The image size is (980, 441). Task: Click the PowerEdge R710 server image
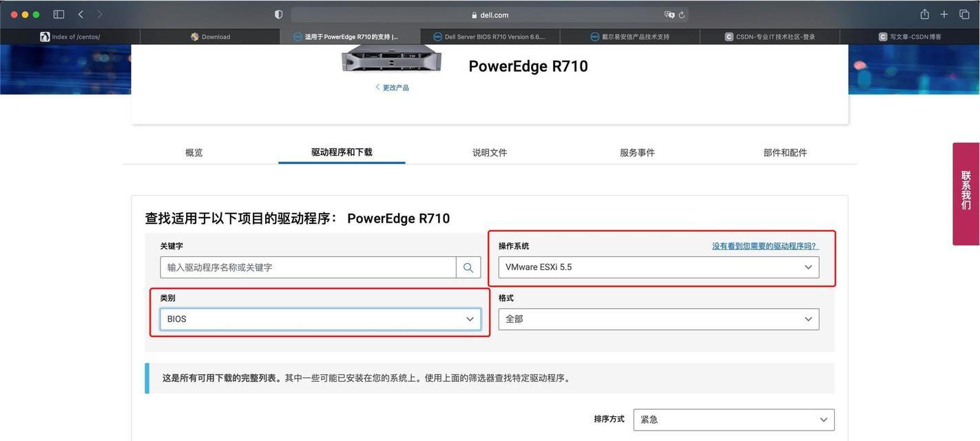[x=391, y=59]
